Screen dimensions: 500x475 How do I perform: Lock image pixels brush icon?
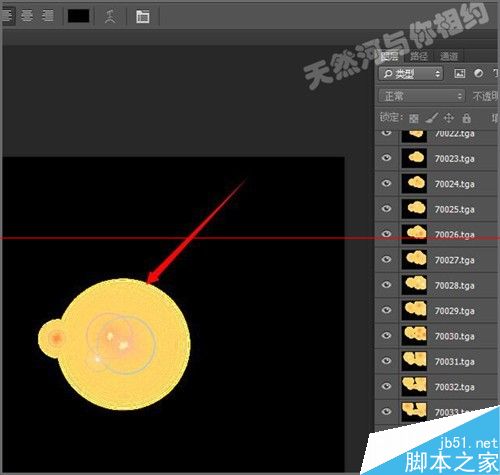point(432,118)
